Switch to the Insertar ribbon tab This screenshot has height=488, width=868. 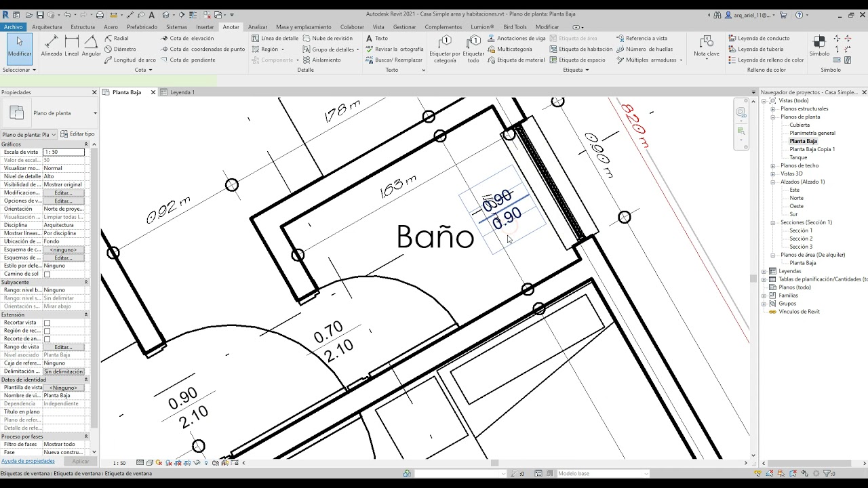pyautogui.click(x=205, y=27)
